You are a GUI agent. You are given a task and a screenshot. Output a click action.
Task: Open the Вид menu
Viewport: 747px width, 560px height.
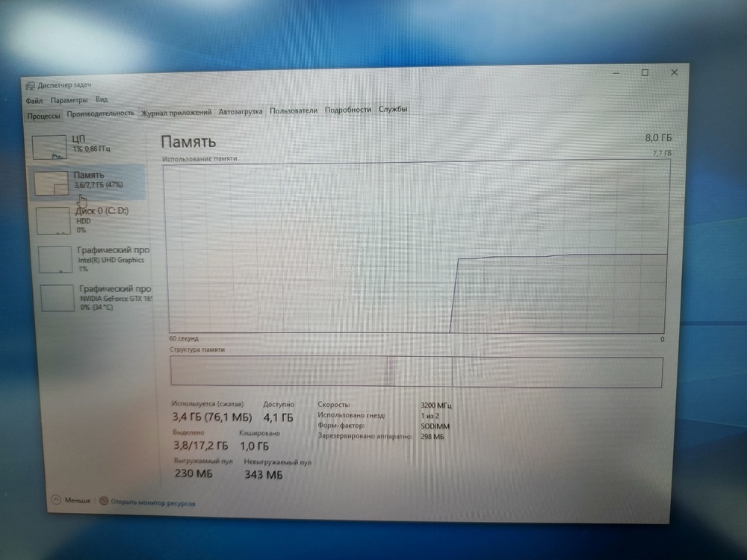102,99
